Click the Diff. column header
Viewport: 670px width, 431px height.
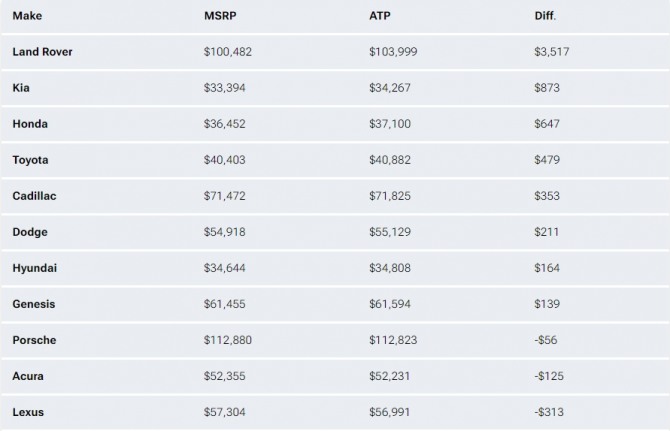click(545, 16)
